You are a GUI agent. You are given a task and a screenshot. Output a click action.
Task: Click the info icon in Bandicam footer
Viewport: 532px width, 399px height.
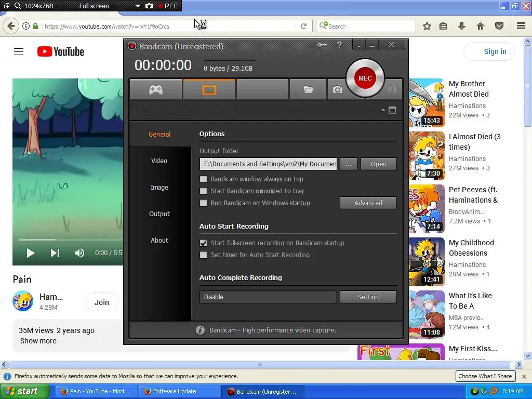[x=200, y=330]
